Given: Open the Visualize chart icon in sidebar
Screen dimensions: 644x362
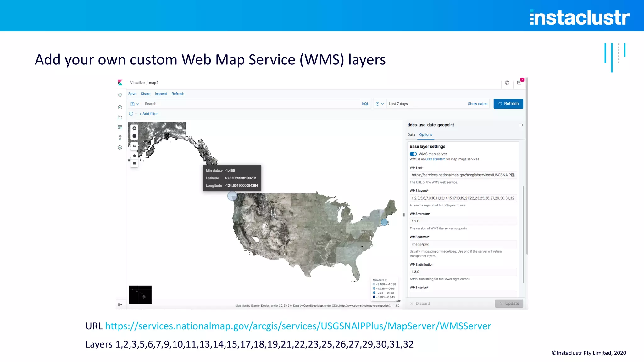Looking at the screenshot, I should (120, 117).
